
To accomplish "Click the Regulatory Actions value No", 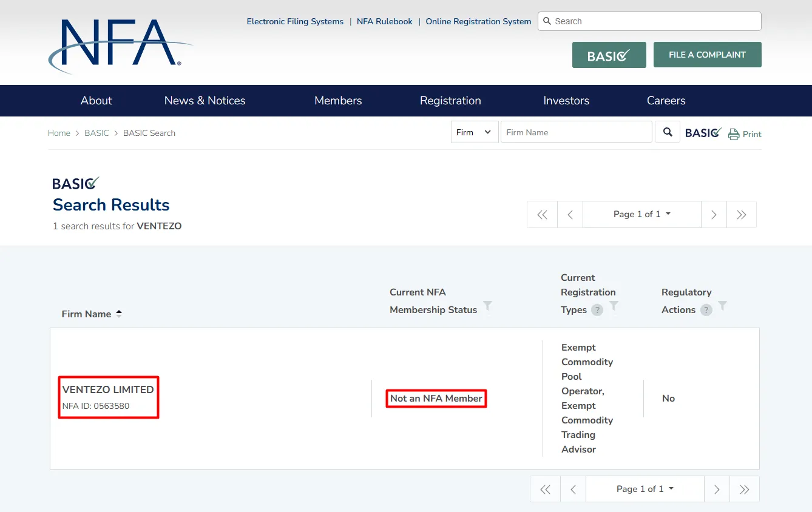I will [669, 399].
